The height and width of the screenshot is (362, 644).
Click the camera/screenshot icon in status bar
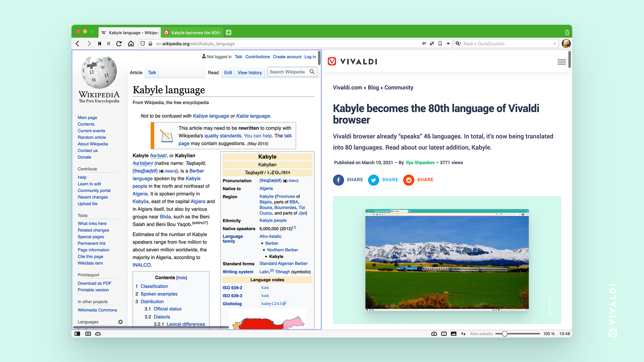(x=435, y=334)
